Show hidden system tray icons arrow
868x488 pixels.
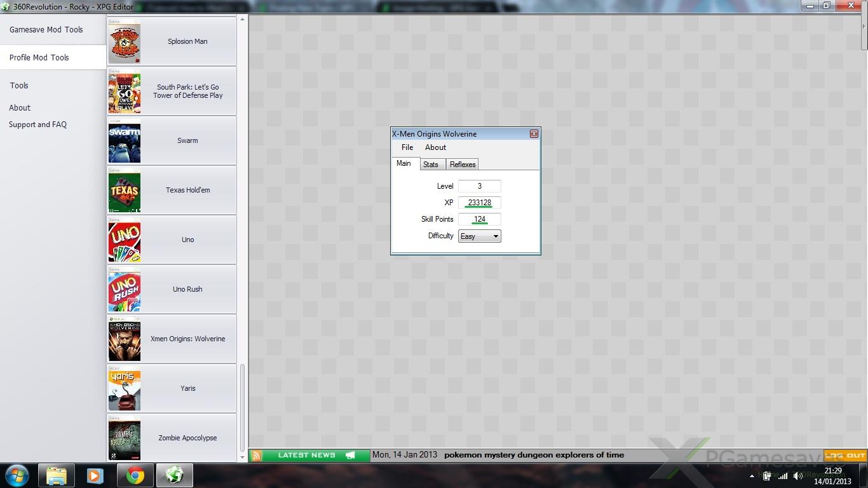point(752,476)
